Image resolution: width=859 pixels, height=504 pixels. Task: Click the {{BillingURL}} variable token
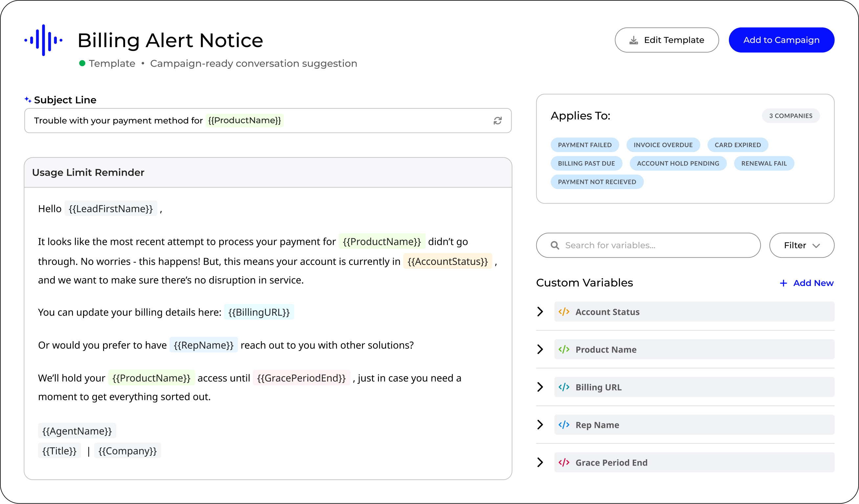pyautogui.click(x=259, y=312)
